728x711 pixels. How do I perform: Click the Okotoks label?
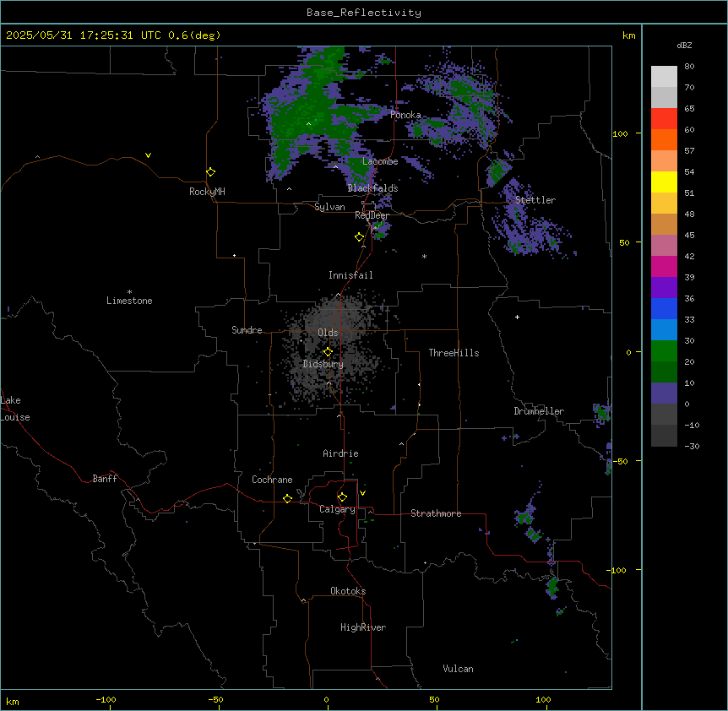(348, 591)
